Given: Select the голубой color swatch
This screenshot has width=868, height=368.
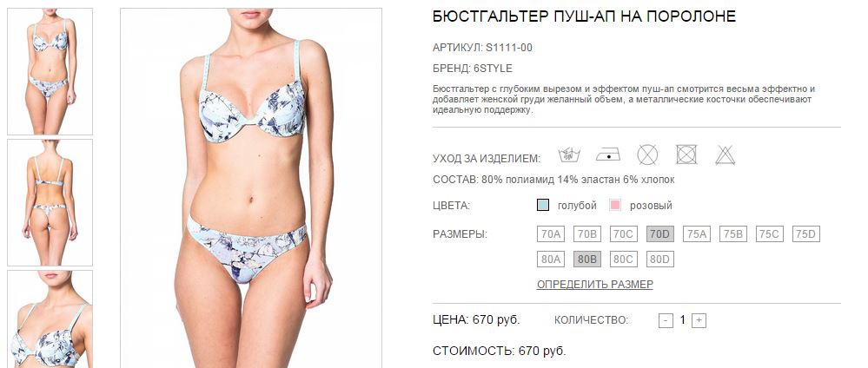Looking at the screenshot, I should (542, 206).
